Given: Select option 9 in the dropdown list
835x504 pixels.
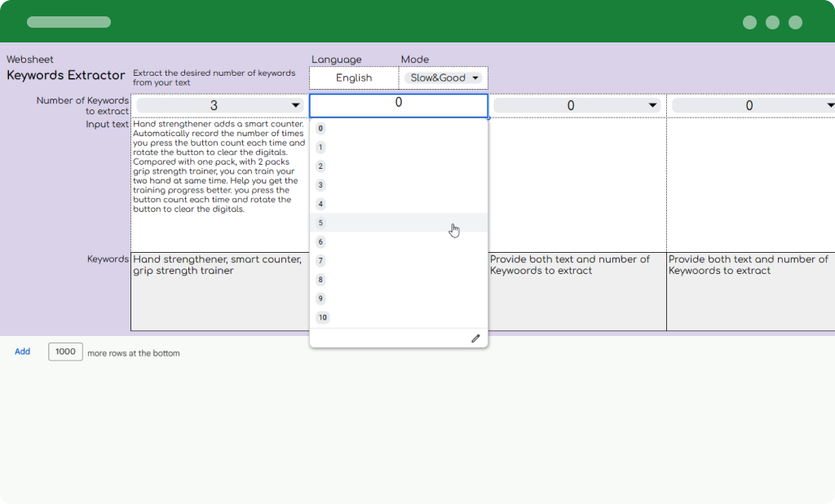Looking at the screenshot, I should pyautogui.click(x=321, y=298).
